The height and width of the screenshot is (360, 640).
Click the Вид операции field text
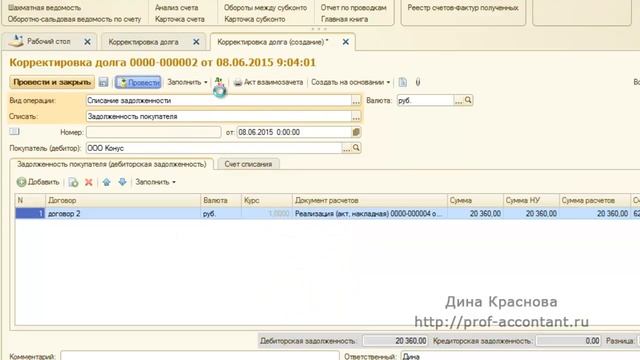click(219, 100)
